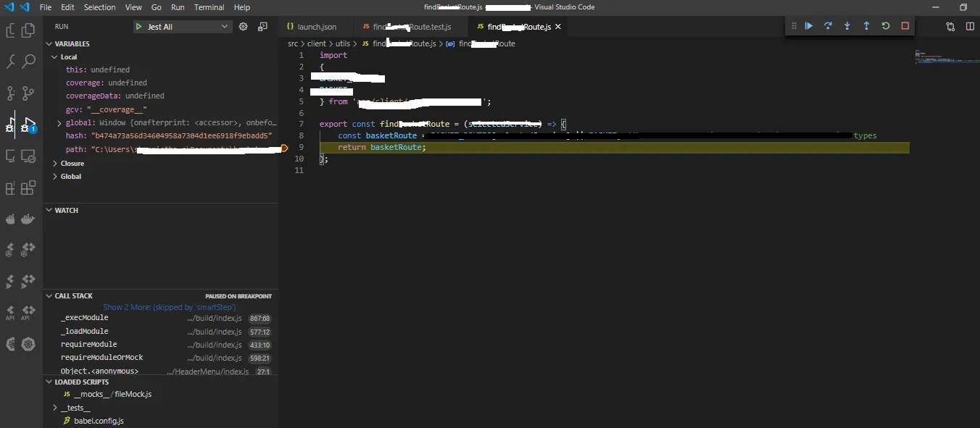This screenshot has width=980, height=428.
Task: Select the Object.<anonymous> stack frame
Action: (x=161, y=372)
